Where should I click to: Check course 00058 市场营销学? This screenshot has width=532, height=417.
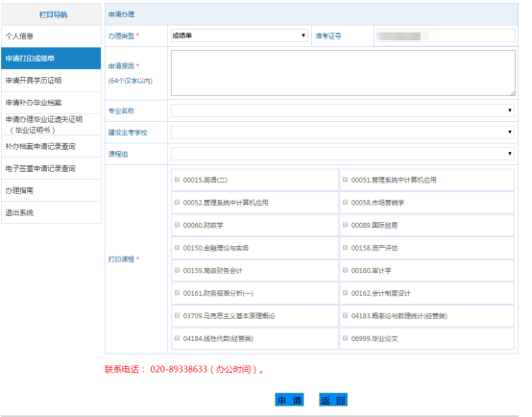click(345, 202)
